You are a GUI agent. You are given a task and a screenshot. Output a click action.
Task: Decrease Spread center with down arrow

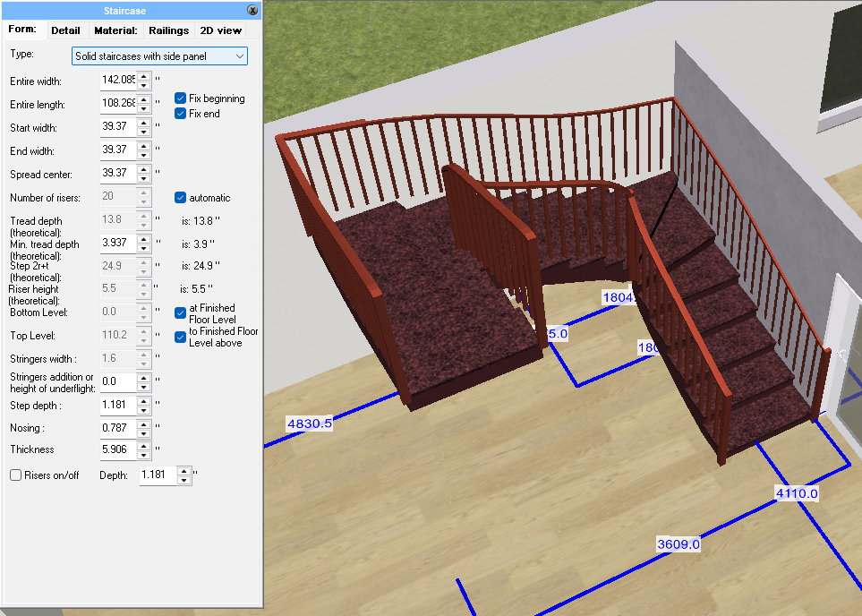[143, 177]
